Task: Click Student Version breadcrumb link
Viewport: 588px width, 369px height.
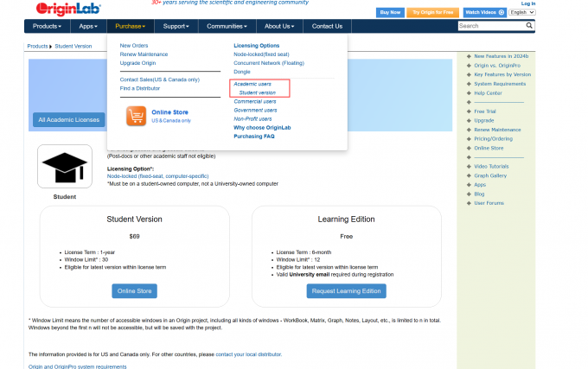Action: click(73, 46)
